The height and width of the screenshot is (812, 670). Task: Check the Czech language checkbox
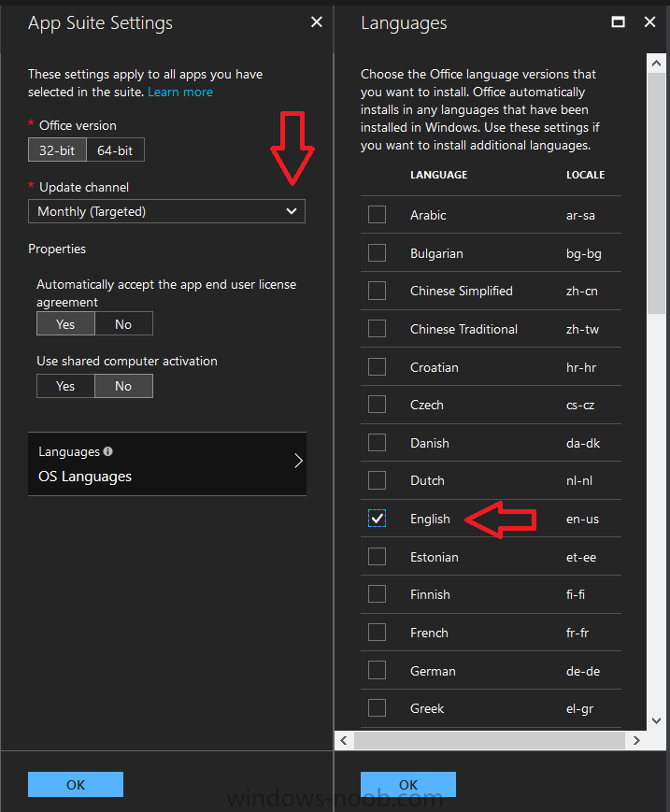point(377,405)
